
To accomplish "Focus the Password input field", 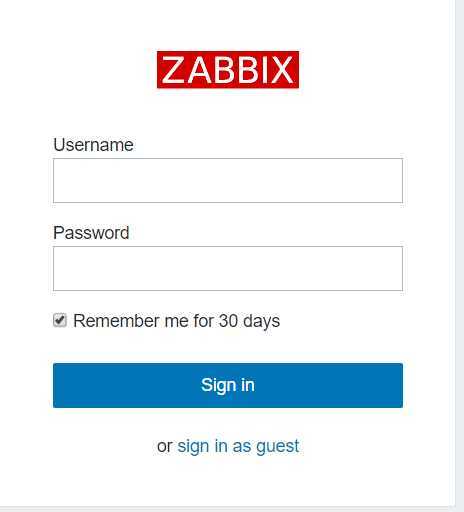I will point(228,268).
